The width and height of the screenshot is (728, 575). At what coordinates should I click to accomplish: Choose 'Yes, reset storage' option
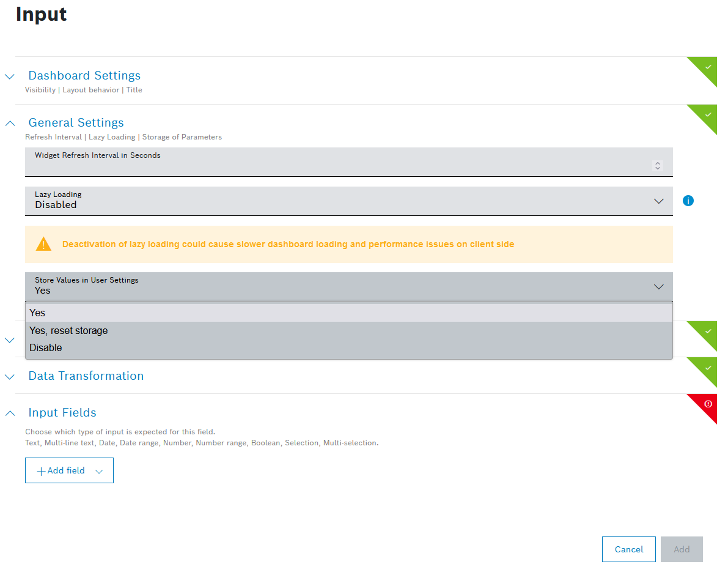(x=68, y=330)
